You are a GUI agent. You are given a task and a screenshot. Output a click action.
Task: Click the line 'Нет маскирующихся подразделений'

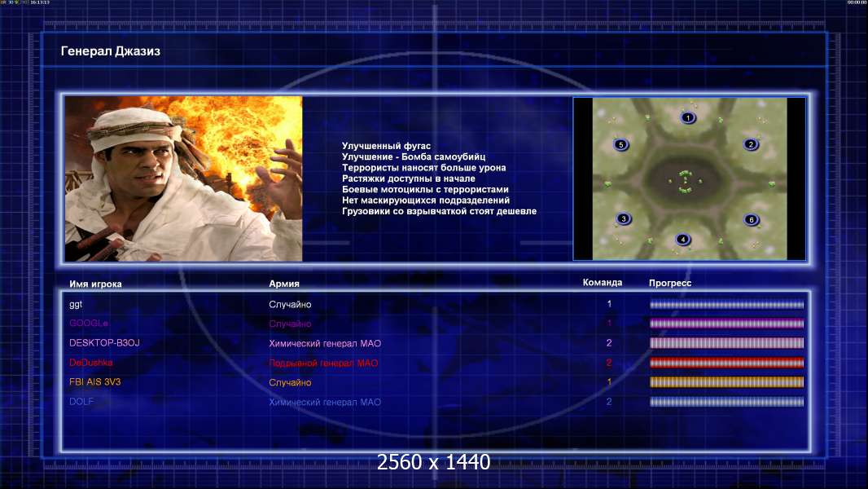[426, 200]
